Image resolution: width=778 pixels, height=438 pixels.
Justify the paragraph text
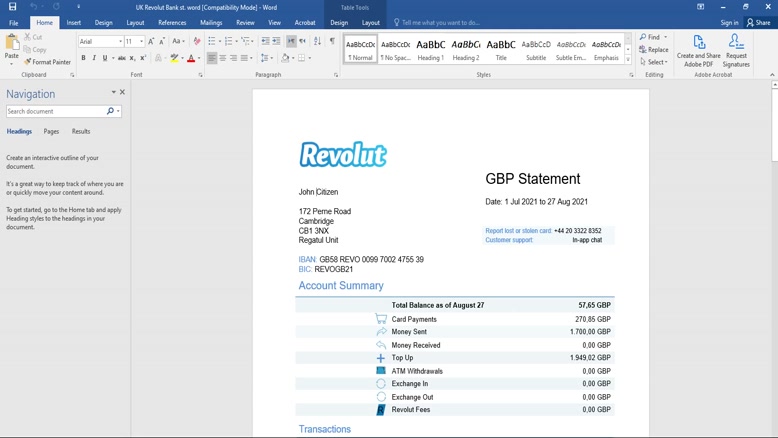(x=244, y=58)
